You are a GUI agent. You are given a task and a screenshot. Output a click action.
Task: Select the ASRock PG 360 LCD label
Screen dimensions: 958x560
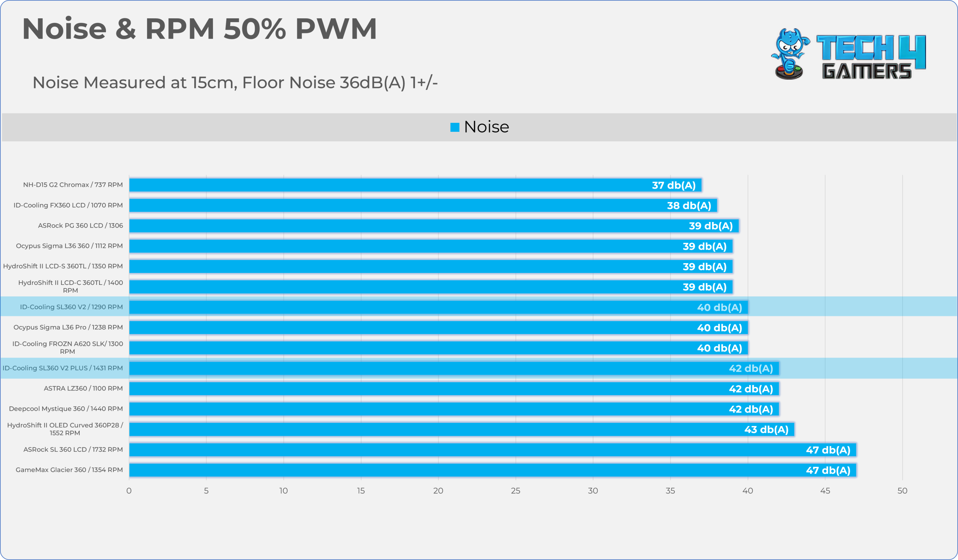pyautogui.click(x=80, y=225)
